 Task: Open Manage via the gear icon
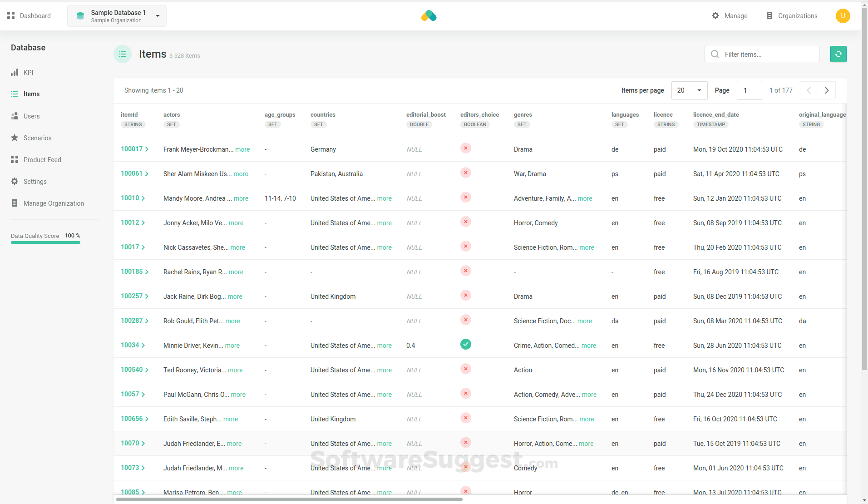tap(715, 16)
